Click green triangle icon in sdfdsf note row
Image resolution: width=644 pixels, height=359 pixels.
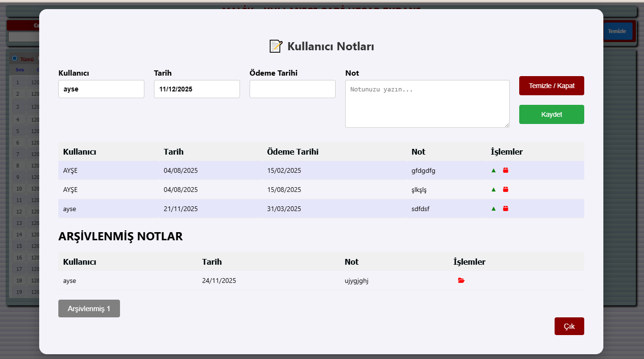[493, 209]
